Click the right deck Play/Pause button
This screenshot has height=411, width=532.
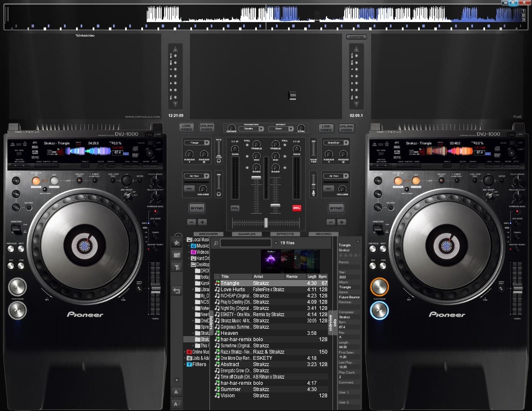click(379, 310)
